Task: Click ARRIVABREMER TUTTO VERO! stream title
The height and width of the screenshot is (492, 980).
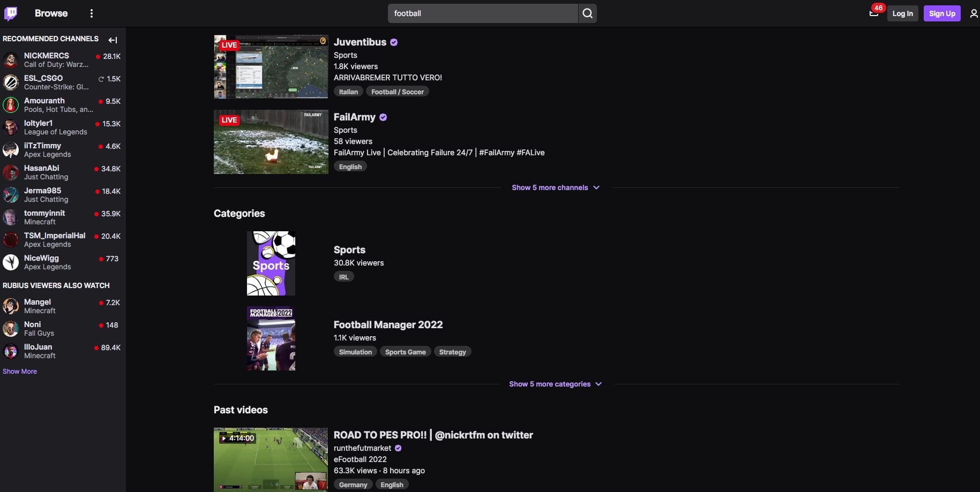Action: (388, 78)
